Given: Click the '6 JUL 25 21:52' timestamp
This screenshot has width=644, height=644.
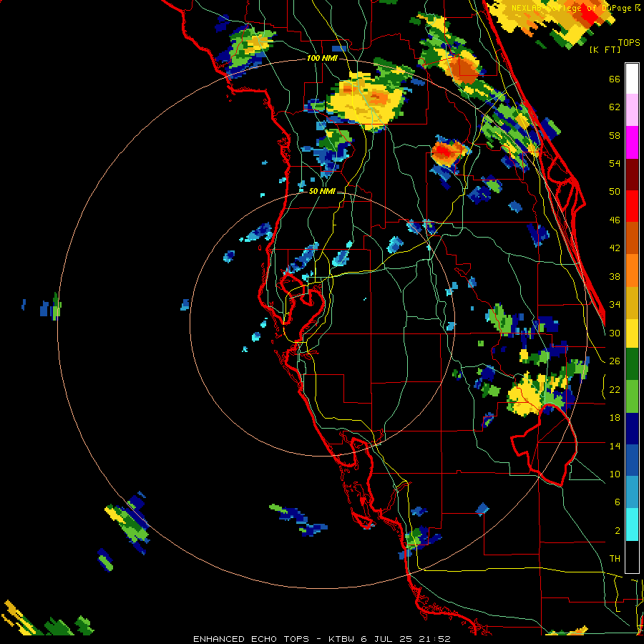Looking at the screenshot, I should 406,639.
